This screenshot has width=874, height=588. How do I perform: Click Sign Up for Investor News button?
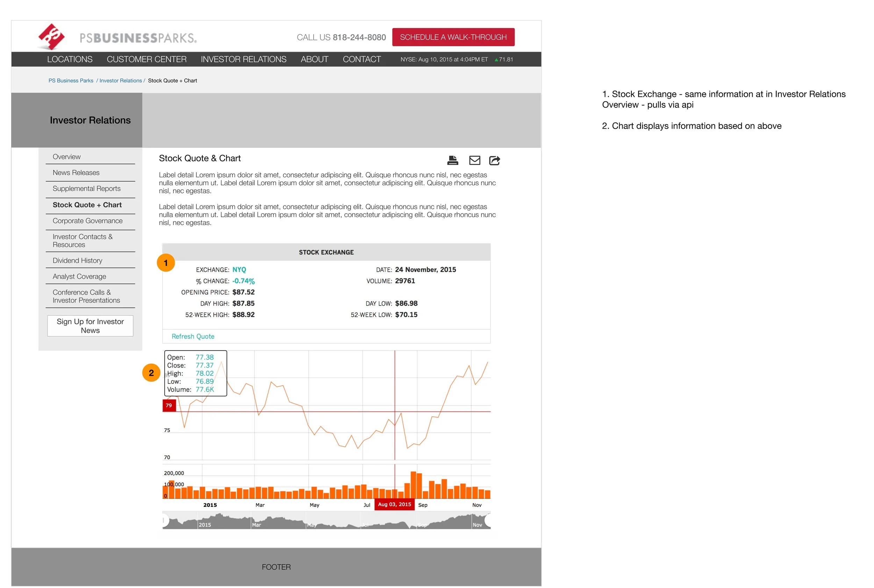click(90, 326)
